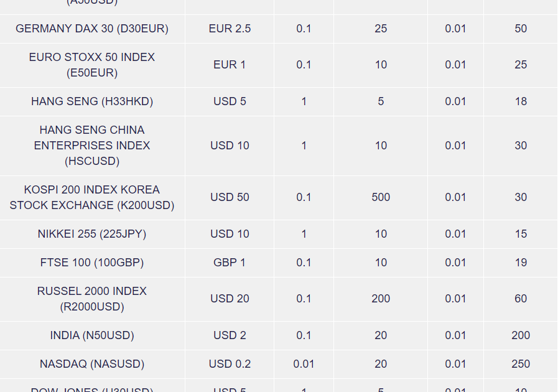Viewport: 558px width, 392px height.
Task: Click the HANG SENG (H33HKD) row label
Action: pos(92,101)
